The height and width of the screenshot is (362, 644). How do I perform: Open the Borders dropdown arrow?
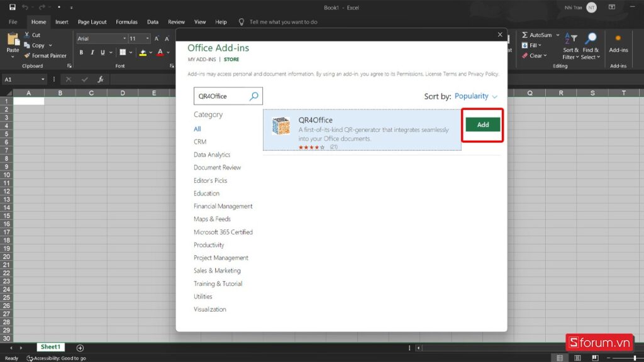131,53
